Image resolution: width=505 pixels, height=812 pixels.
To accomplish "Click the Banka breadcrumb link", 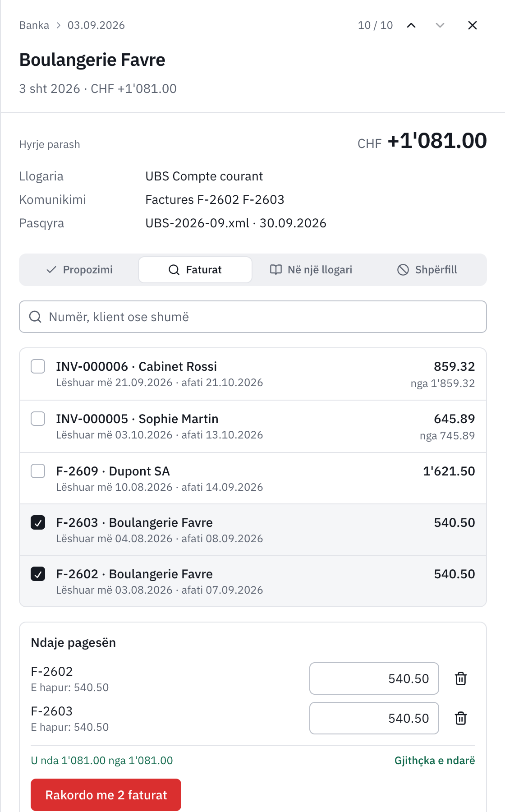I will coord(34,25).
